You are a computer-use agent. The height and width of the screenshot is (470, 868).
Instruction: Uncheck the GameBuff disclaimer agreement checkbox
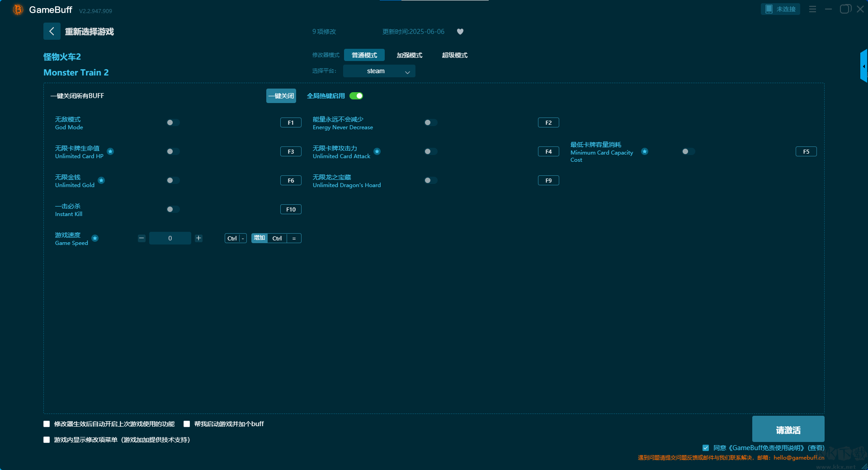click(705, 448)
